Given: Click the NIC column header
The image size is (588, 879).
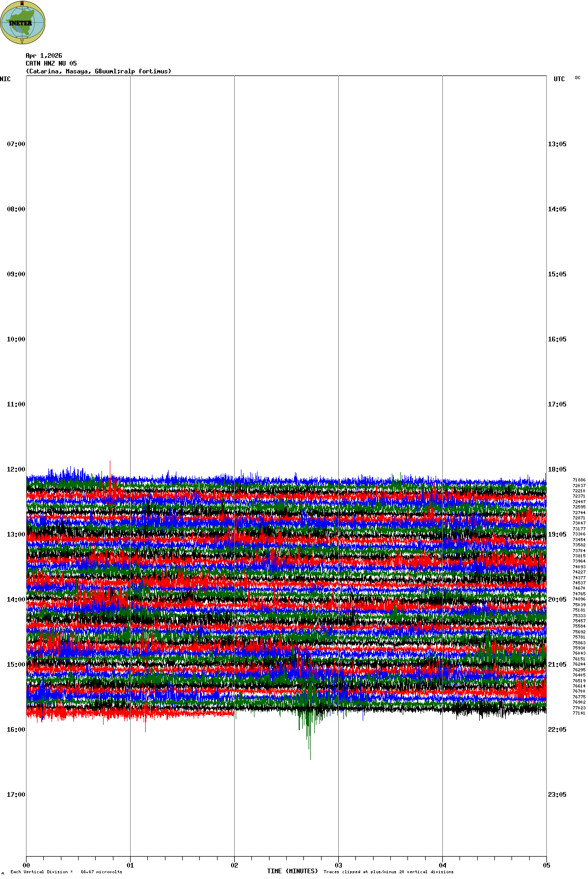Looking at the screenshot, I should coord(5,79).
